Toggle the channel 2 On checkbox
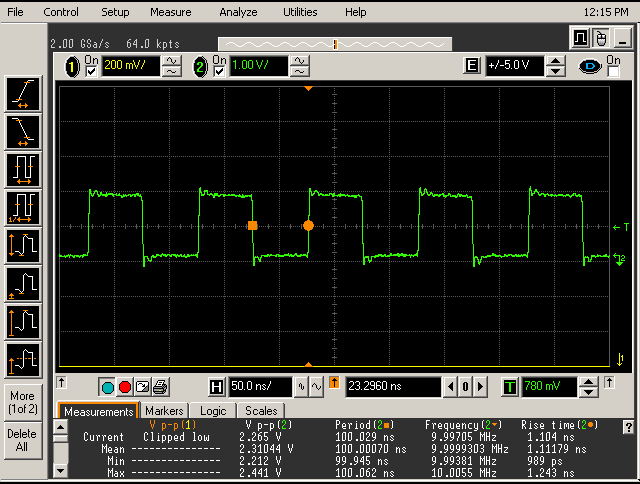 coord(218,71)
